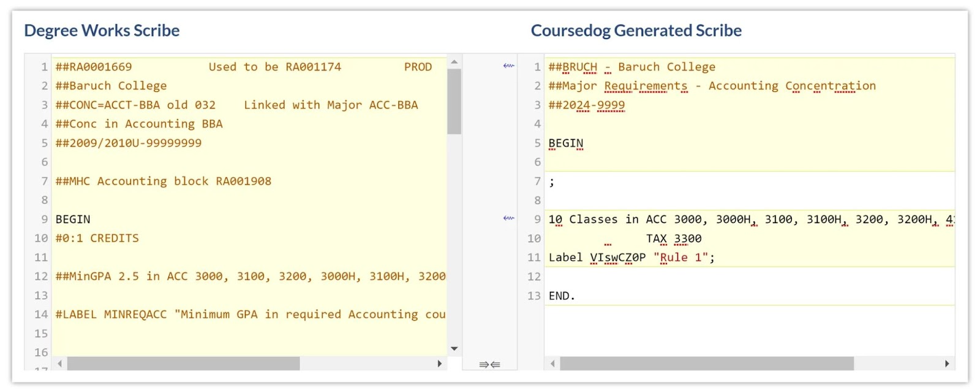Image resolution: width=980 pixels, height=390 pixels.
Task: Click the '##MinGPA 2.5 in ACC' line
Action: pyautogui.click(x=251, y=276)
